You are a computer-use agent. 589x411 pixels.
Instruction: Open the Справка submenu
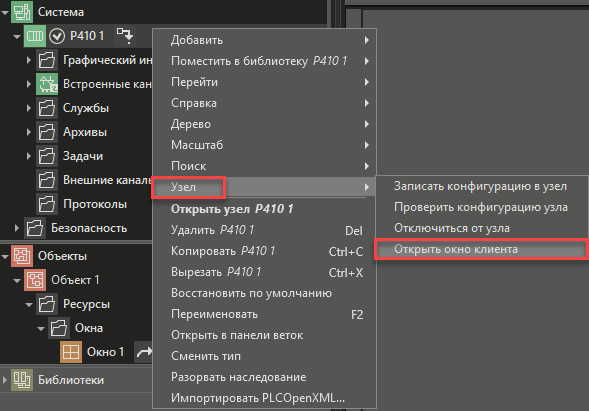tap(264, 103)
